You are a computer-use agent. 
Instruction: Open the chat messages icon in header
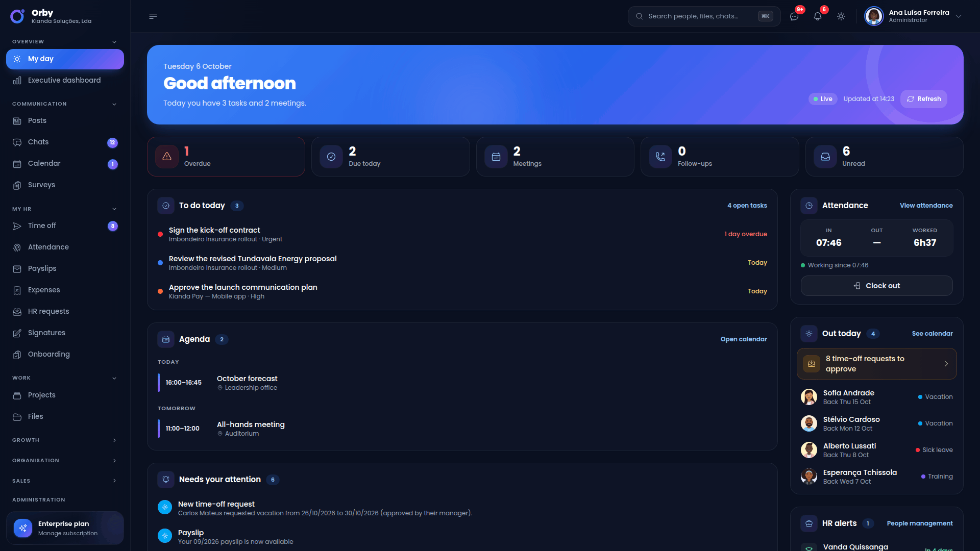pyautogui.click(x=794, y=16)
